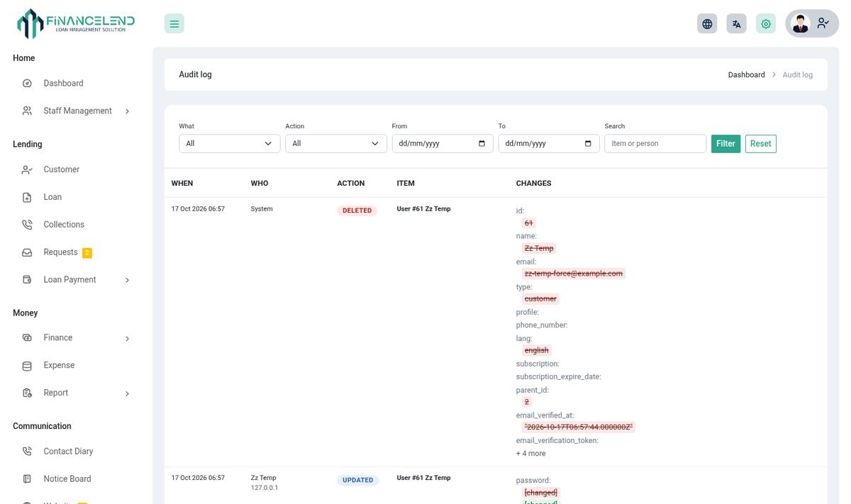Click the FinanceLend logo
Screen dimensions: 851x504
coord(76,23)
